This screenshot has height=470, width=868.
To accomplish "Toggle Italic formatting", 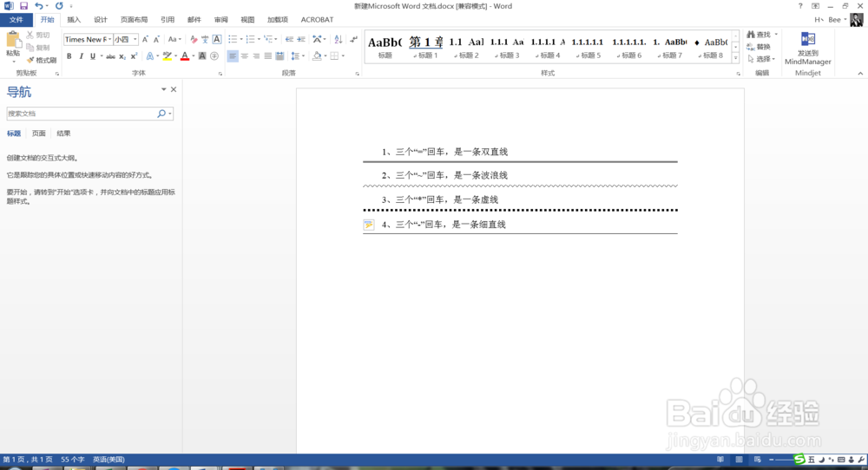I will pyautogui.click(x=81, y=55).
